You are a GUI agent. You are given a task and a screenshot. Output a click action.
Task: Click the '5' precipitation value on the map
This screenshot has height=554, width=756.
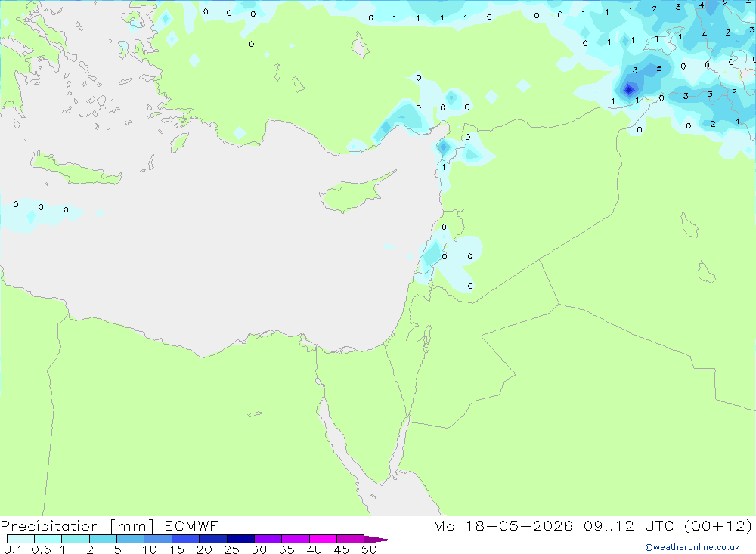pyautogui.click(x=659, y=69)
